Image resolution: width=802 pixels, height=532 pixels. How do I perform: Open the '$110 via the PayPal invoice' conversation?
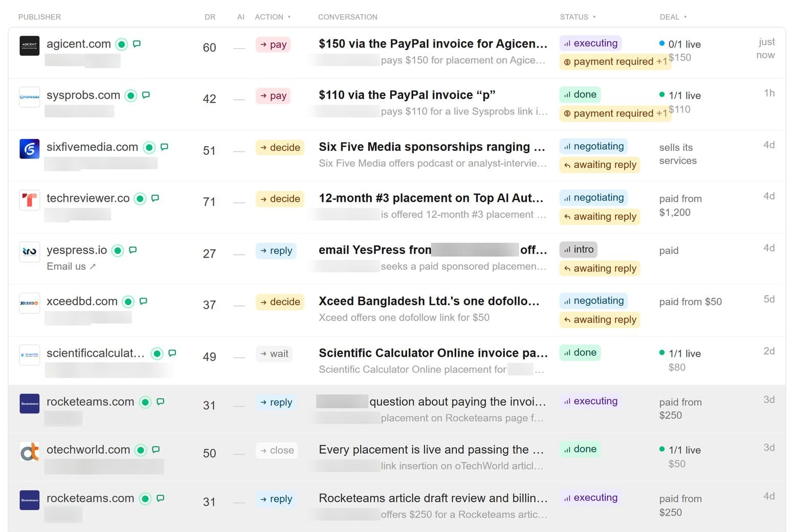[x=407, y=95]
